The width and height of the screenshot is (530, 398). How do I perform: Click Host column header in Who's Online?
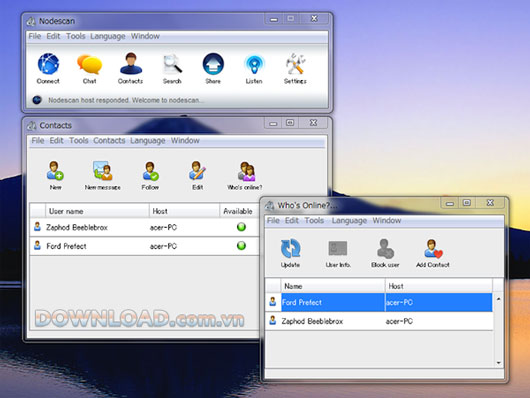439,286
